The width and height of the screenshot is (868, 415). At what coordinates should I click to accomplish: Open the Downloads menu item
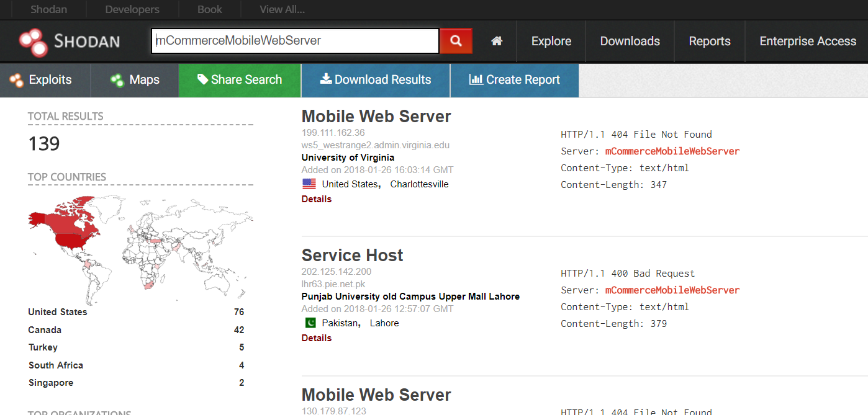click(630, 41)
